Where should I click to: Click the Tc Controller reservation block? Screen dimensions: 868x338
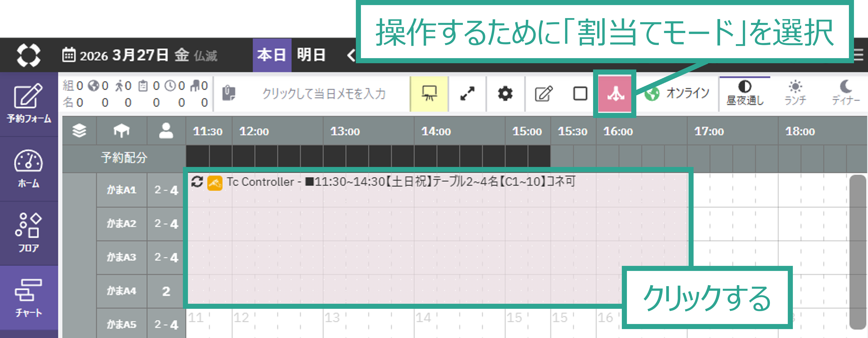(x=437, y=238)
